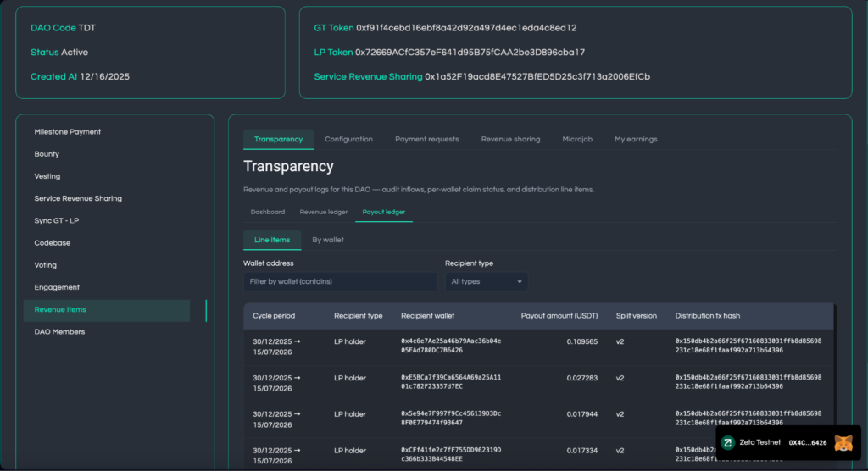868x471 pixels.
Task: Click the GT Token address 0xf91f4cebd16...
Action: (466, 28)
